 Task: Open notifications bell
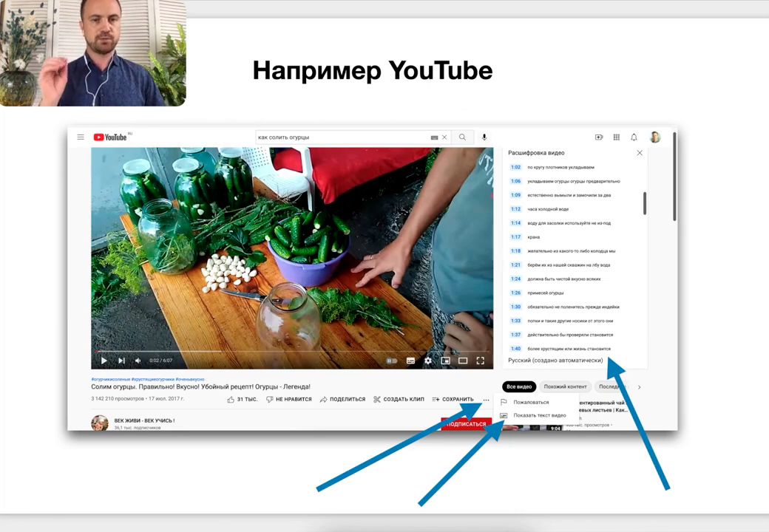click(x=634, y=137)
